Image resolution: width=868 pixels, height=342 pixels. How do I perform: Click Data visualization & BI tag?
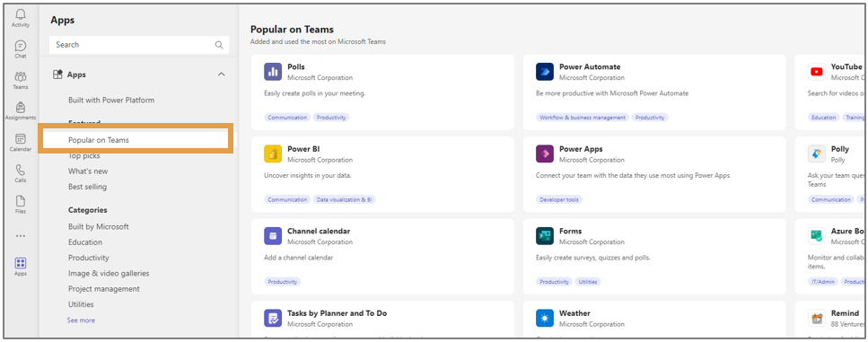click(345, 200)
